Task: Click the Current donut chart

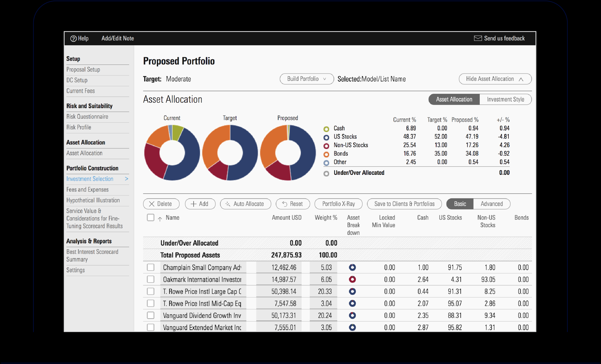Action: click(x=172, y=153)
